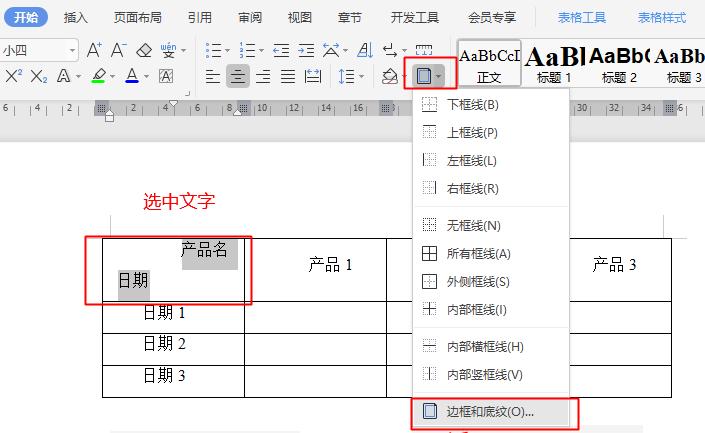The height and width of the screenshot is (433, 705).
Task: Open the 表格样式 tab
Action: [662, 18]
